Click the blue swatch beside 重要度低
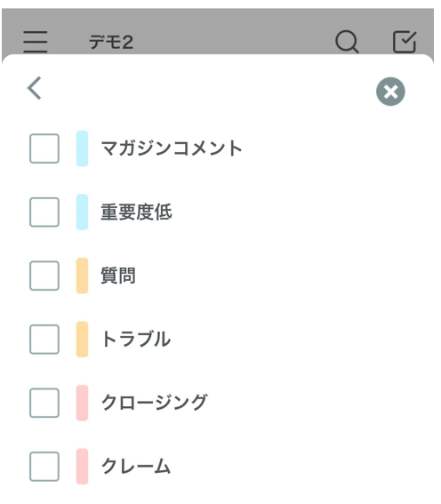Screen dimensions: 441x504 tap(83, 212)
